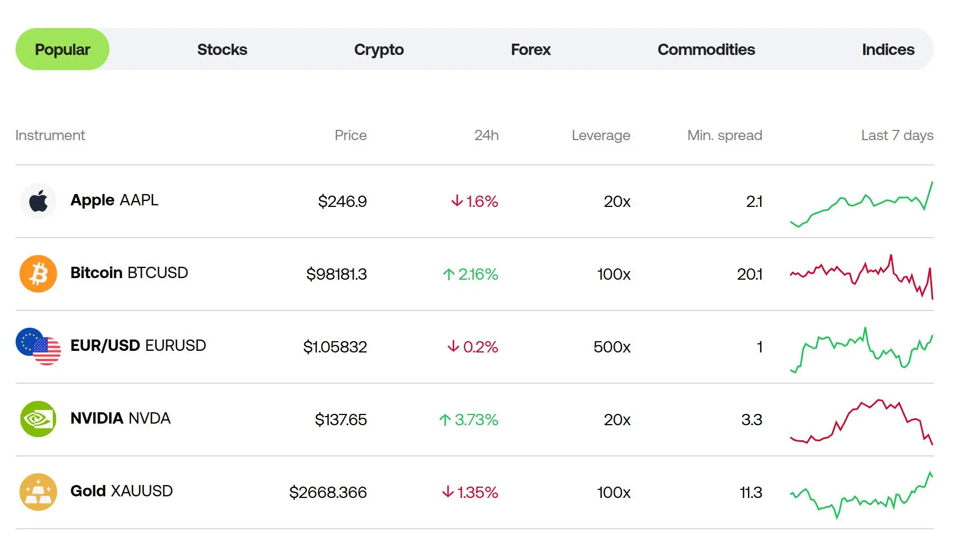980x547 pixels.
Task: View Bitcoin's 7-day sparkline chart
Action: click(x=861, y=276)
